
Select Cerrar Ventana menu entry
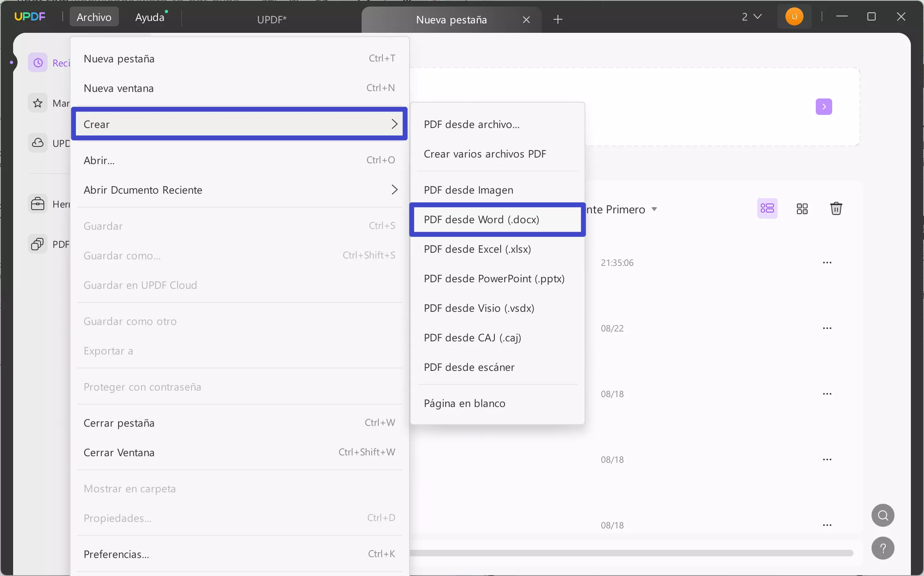pyautogui.click(x=239, y=452)
